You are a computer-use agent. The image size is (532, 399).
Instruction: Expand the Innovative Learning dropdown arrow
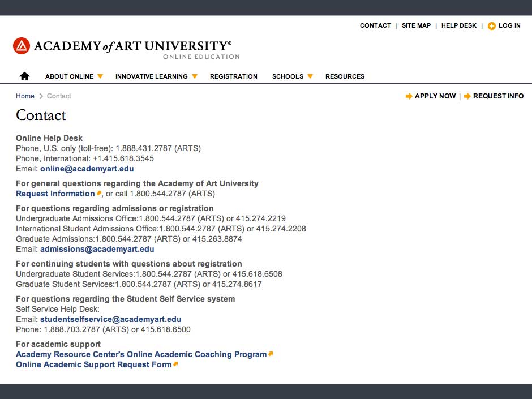pyautogui.click(x=195, y=76)
